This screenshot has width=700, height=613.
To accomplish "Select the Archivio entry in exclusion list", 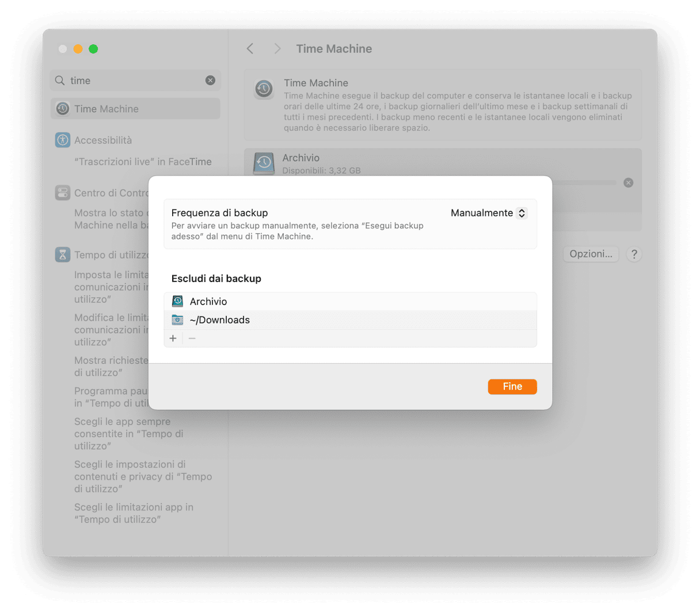I will tap(350, 302).
